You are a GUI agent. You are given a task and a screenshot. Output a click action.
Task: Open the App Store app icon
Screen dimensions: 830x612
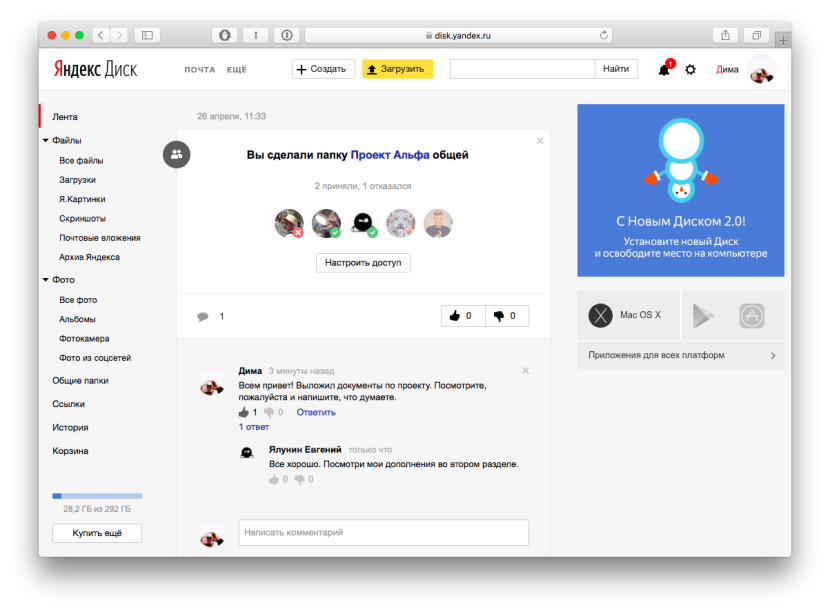pyautogui.click(x=752, y=316)
